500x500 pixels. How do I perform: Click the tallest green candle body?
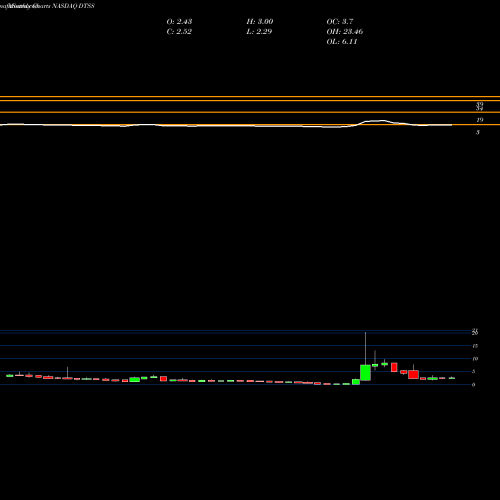coord(365,372)
